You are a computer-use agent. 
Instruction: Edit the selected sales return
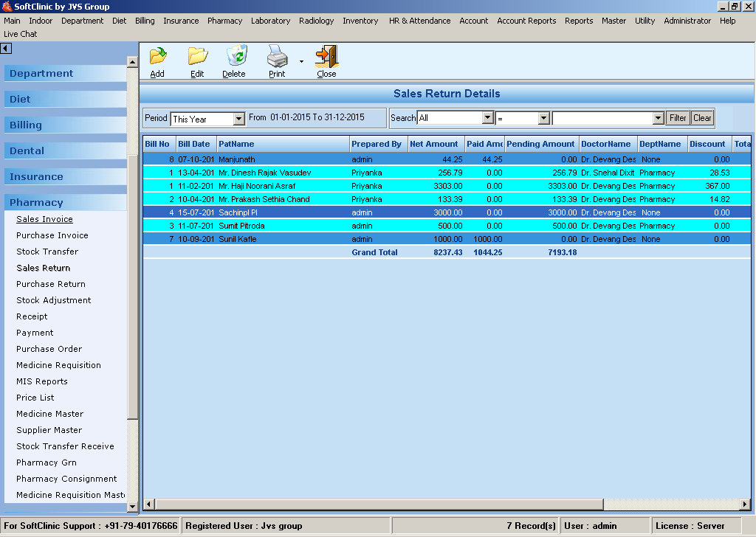click(199, 60)
